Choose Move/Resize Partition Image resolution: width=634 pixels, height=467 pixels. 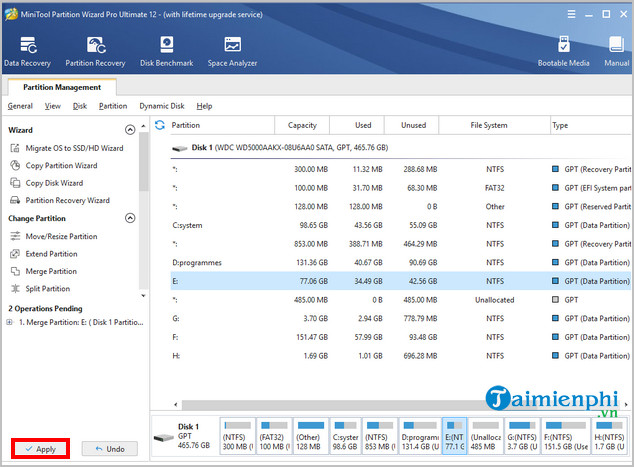pos(53,236)
